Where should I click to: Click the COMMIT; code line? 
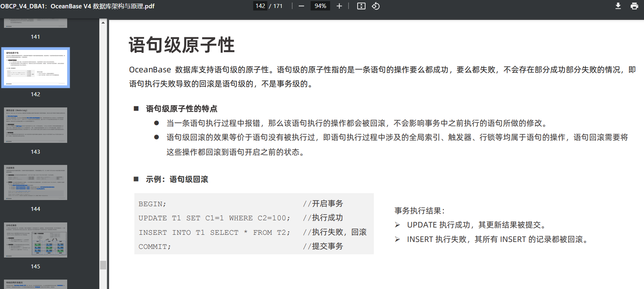(155, 247)
